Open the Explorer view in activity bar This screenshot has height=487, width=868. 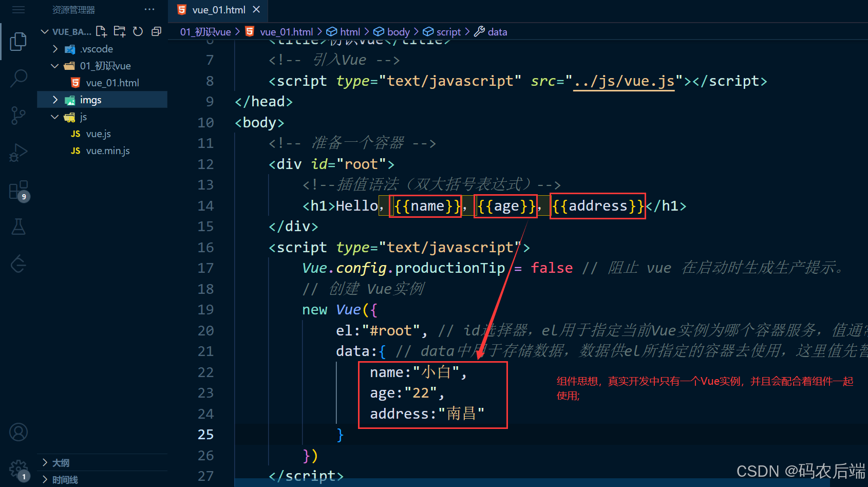(x=18, y=42)
